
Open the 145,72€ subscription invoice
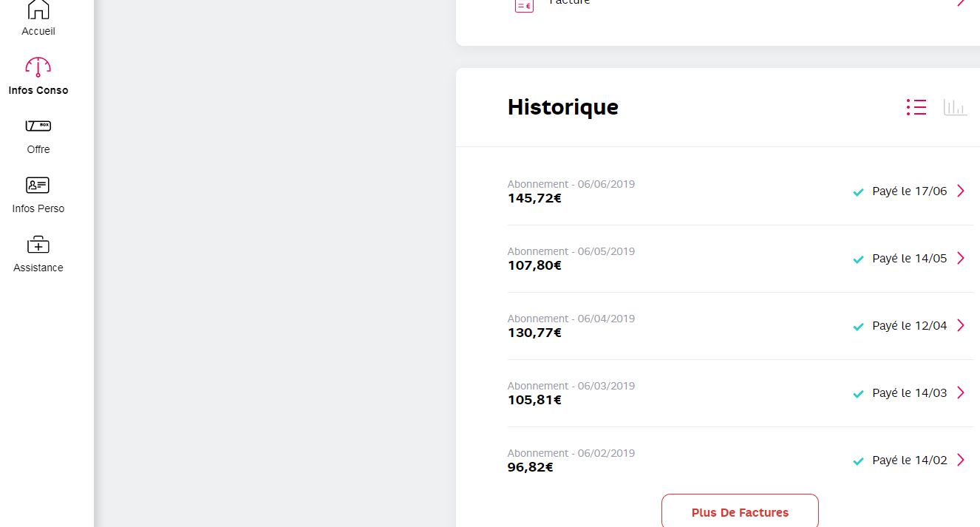(534, 198)
